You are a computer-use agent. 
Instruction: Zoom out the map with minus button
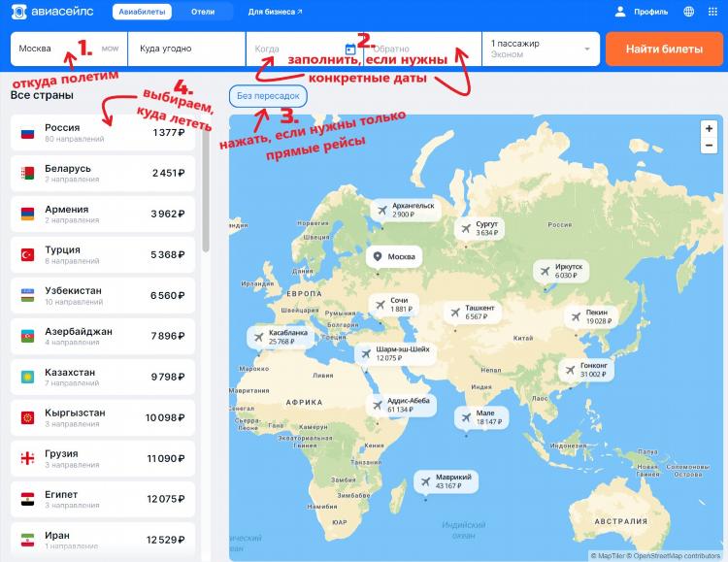pos(709,146)
